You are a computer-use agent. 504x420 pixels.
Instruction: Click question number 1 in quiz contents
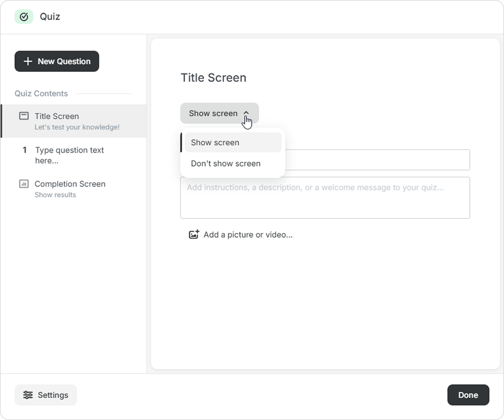pyautogui.click(x=24, y=150)
